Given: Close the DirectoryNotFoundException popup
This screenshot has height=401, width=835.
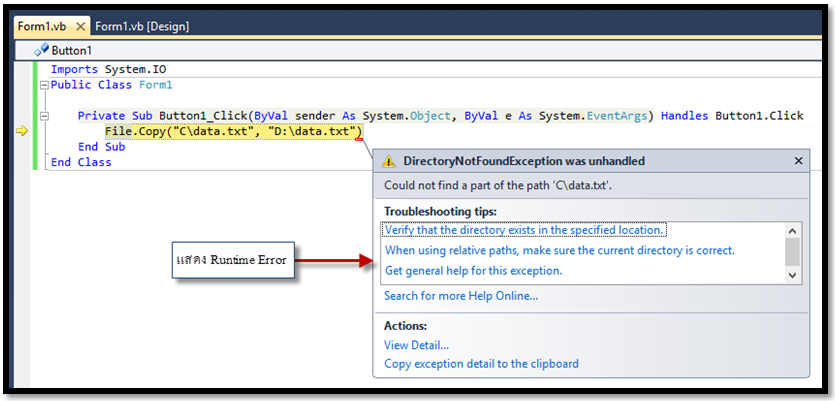Looking at the screenshot, I should coord(798,161).
